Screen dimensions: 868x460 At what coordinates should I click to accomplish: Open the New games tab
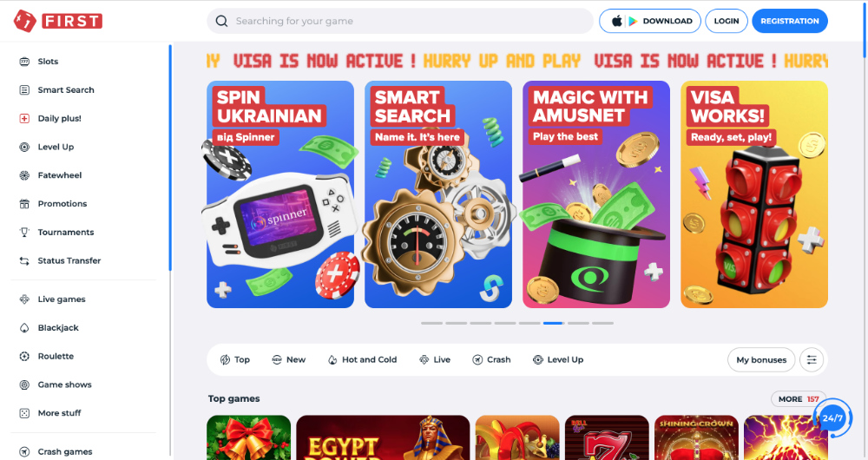tap(288, 360)
